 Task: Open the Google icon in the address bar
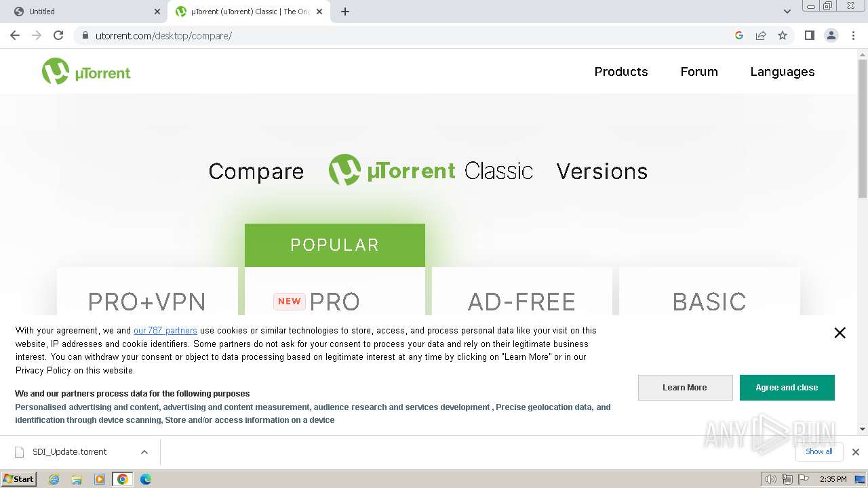coord(739,35)
